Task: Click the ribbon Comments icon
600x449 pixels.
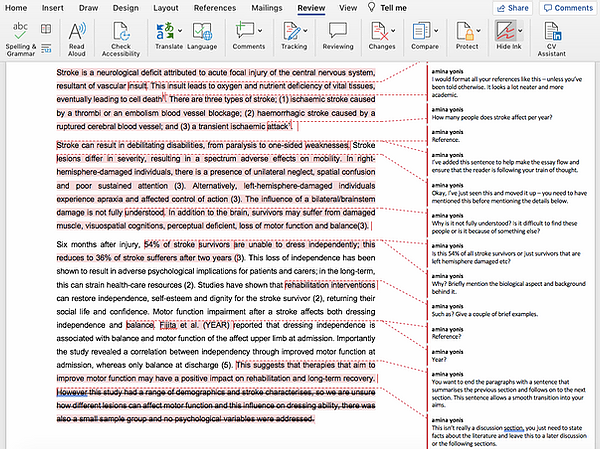Action: [x=245, y=31]
